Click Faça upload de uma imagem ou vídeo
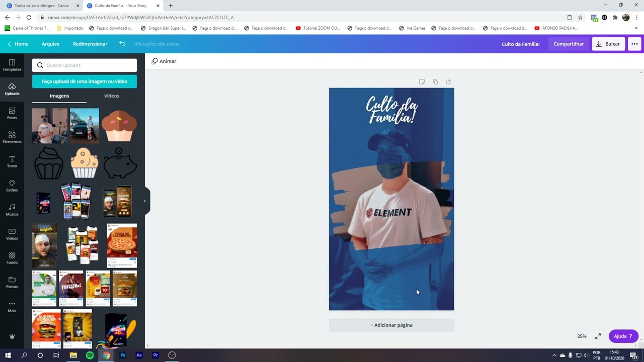This screenshot has width=644, height=362. 85,81
